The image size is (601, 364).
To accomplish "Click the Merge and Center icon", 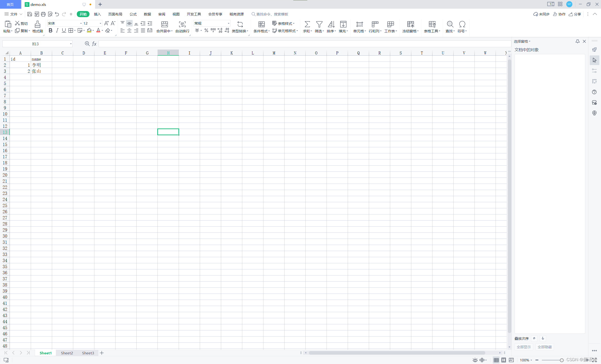I will pos(164,24).
